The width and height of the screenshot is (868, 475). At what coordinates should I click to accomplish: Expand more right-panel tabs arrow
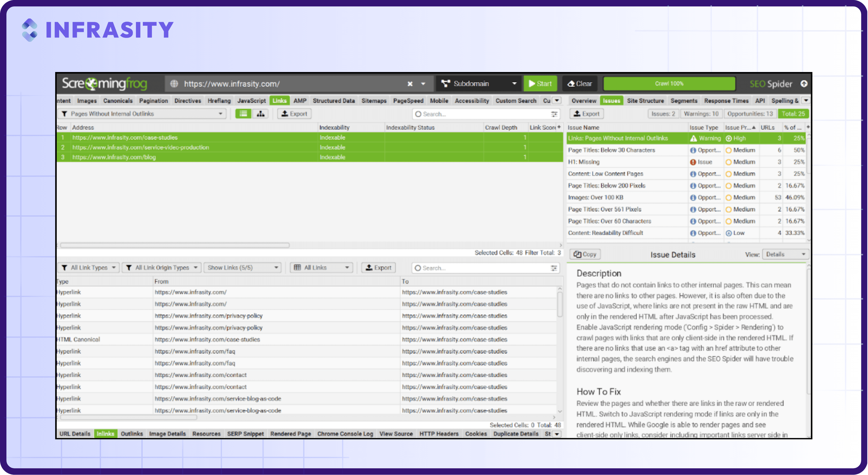pyautogui.click(x=806, y=101)
